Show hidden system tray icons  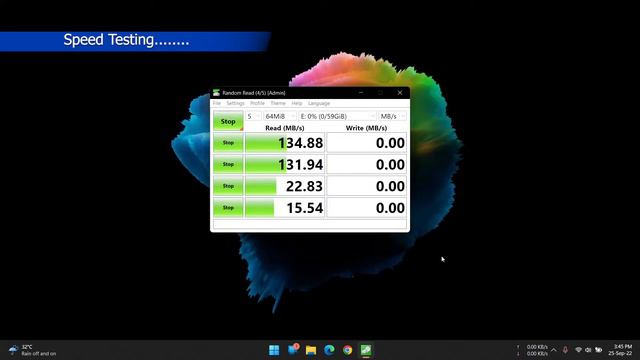[553, 350]
